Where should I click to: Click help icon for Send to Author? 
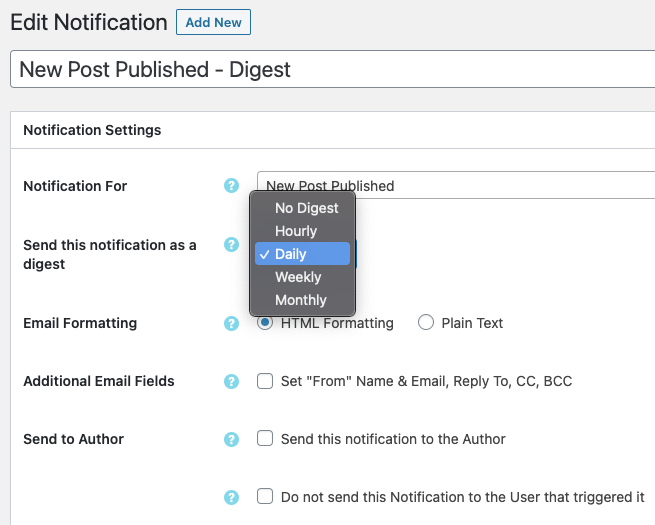(x=231, y=439)
